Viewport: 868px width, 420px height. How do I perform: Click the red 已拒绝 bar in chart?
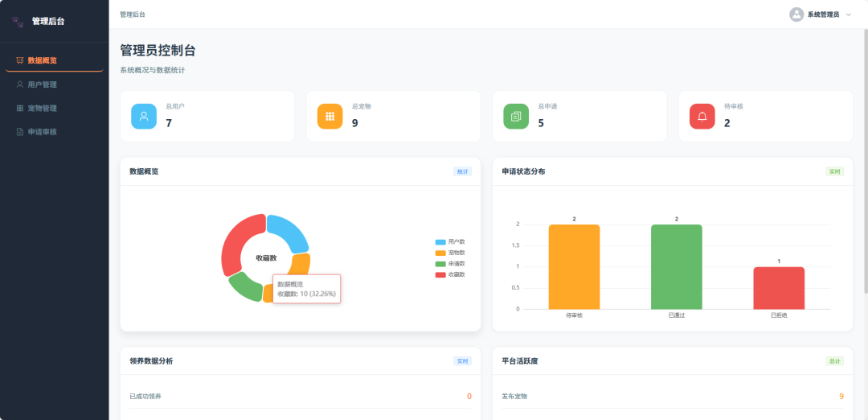[x=779, y=288]
